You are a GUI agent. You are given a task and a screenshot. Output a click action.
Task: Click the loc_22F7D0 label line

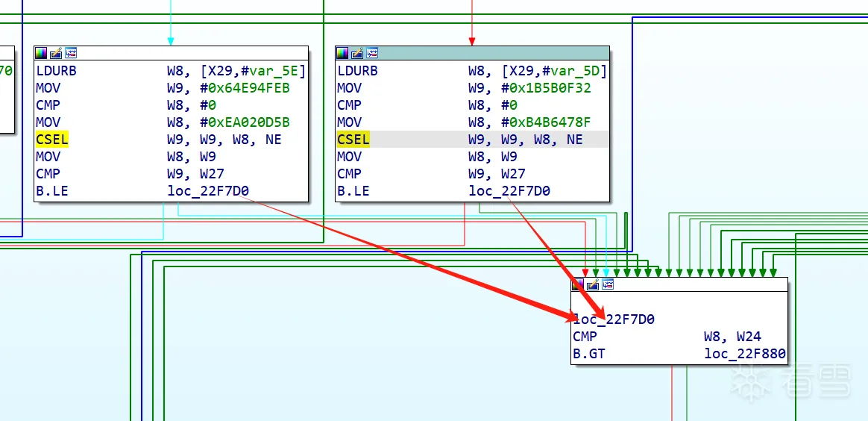point(614,319)
